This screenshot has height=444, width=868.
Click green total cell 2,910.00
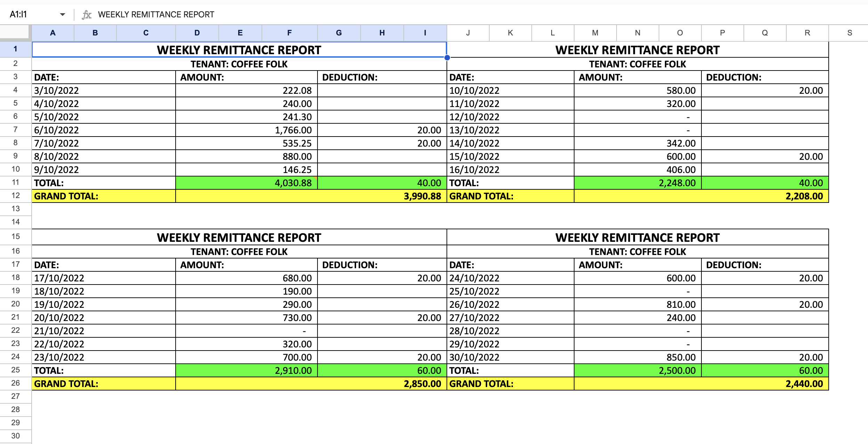point(246,371)
